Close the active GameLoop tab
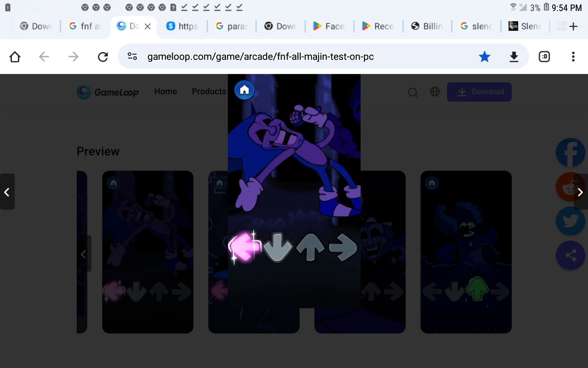This screenshot has height=368, width=588. point(147,26)
